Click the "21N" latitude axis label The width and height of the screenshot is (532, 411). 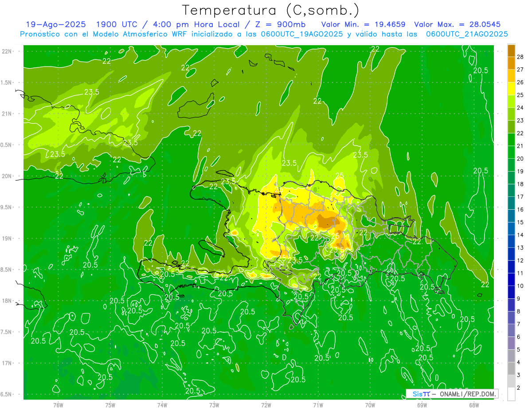(6, 114)
